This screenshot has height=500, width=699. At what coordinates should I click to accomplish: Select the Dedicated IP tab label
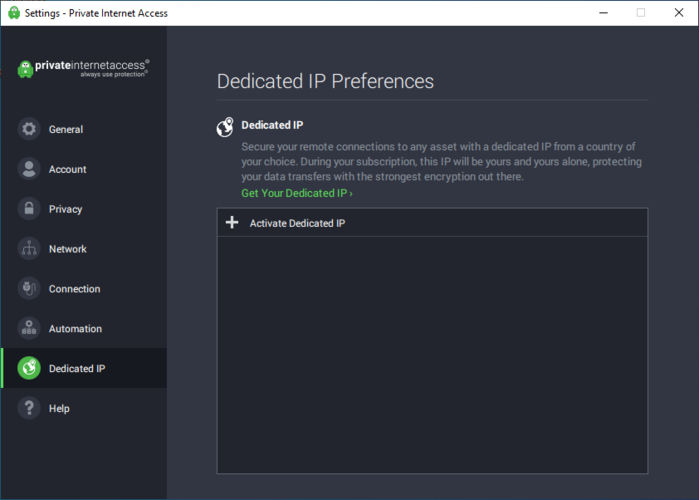[77, 369]
